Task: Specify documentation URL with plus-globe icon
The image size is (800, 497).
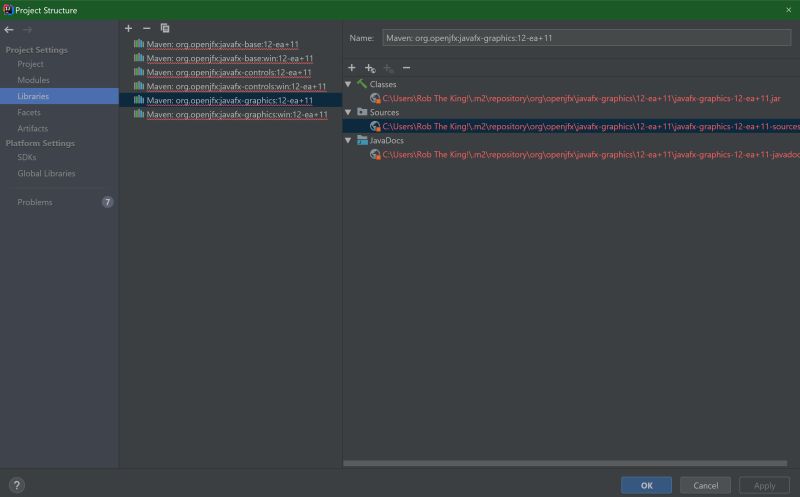Action: 370,68
